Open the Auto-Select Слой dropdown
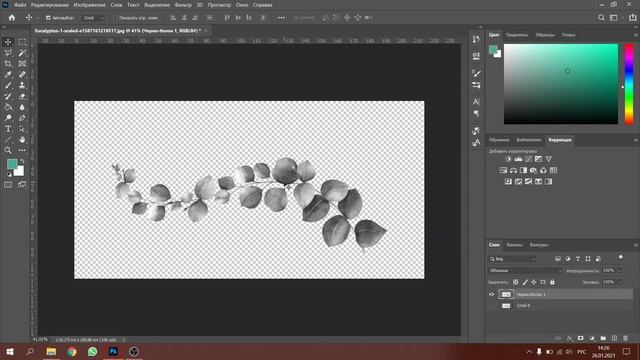 [x=93, y=18]
